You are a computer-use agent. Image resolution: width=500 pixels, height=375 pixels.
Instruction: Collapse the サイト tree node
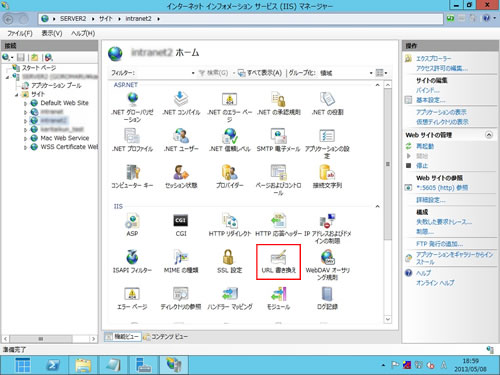click(x=16, y=95)
